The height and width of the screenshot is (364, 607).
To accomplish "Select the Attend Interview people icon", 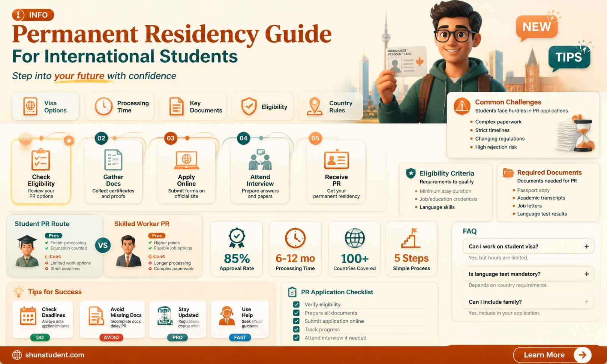I will (260, 160).
